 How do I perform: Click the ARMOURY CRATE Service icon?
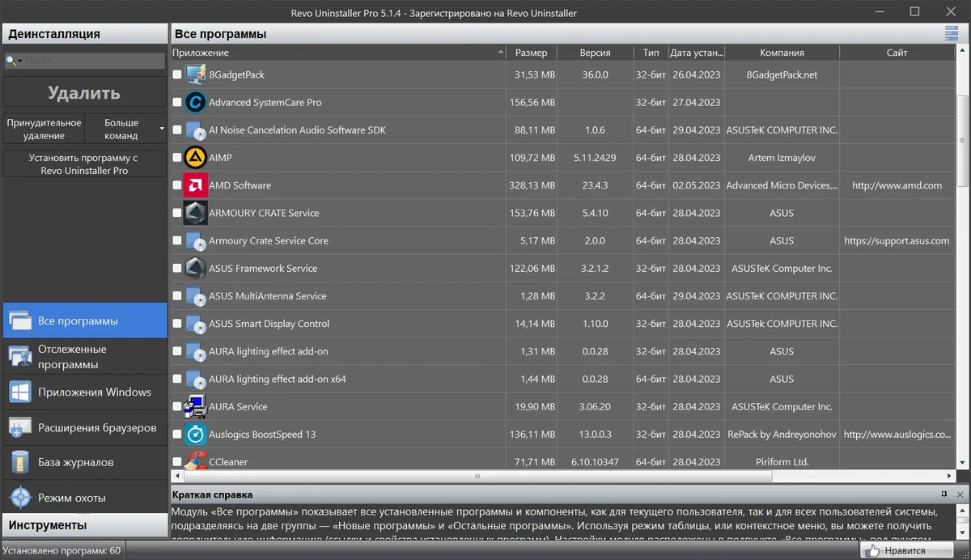pos(195,213)
